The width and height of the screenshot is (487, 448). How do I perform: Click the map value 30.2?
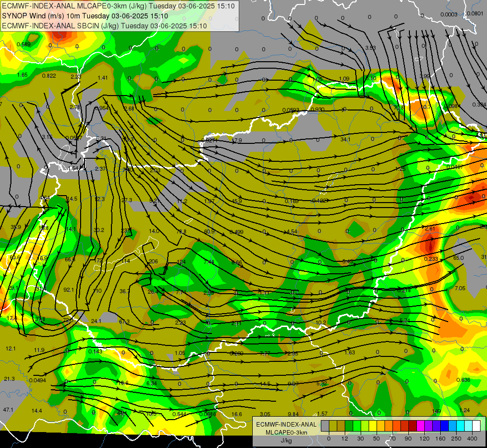99,230
